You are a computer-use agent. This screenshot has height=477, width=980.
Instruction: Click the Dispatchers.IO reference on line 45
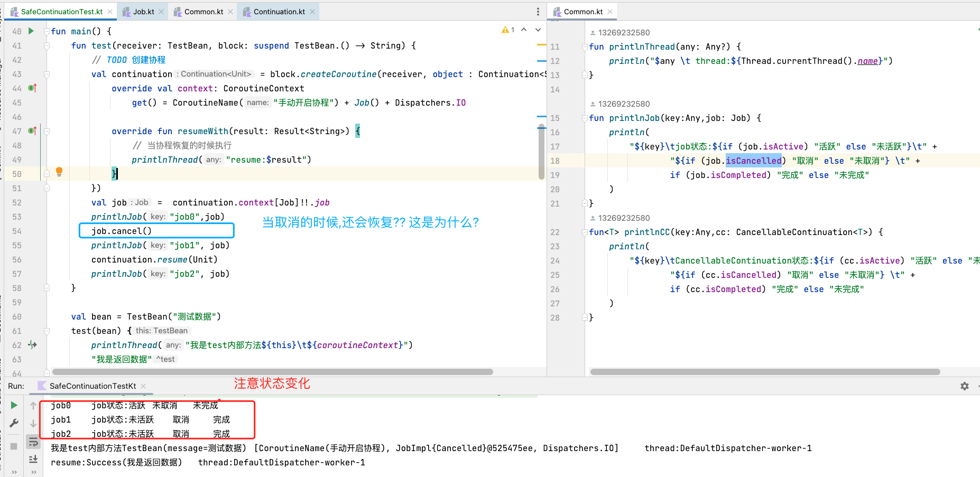pos(430,102)
